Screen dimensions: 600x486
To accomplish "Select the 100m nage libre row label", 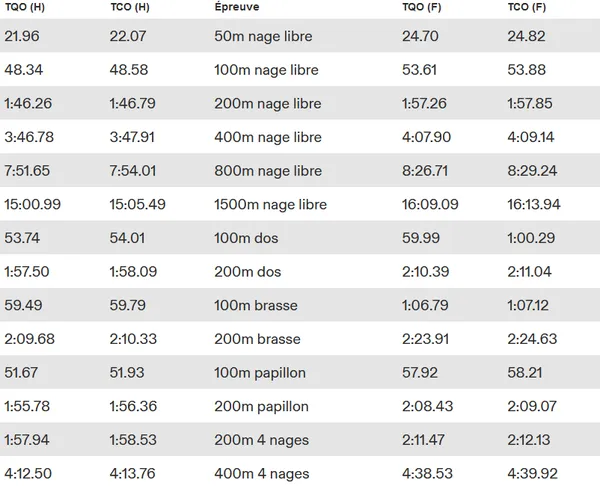I will pos(267,70).
